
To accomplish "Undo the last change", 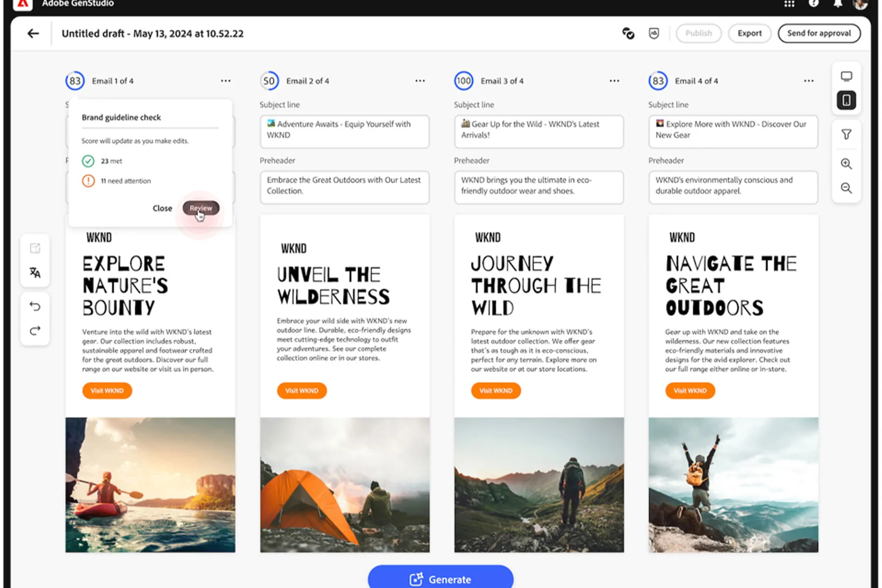I will tap(35, 306).
